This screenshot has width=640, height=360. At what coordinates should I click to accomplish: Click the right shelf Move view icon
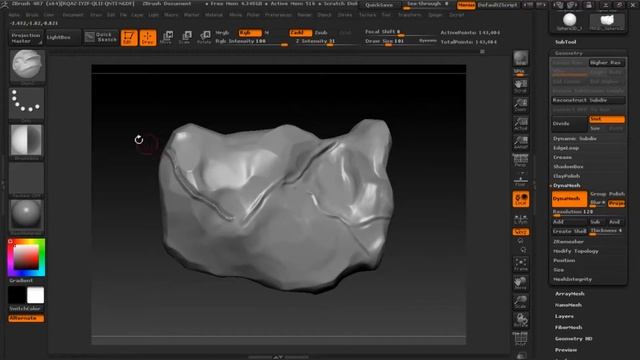point(520,283)
